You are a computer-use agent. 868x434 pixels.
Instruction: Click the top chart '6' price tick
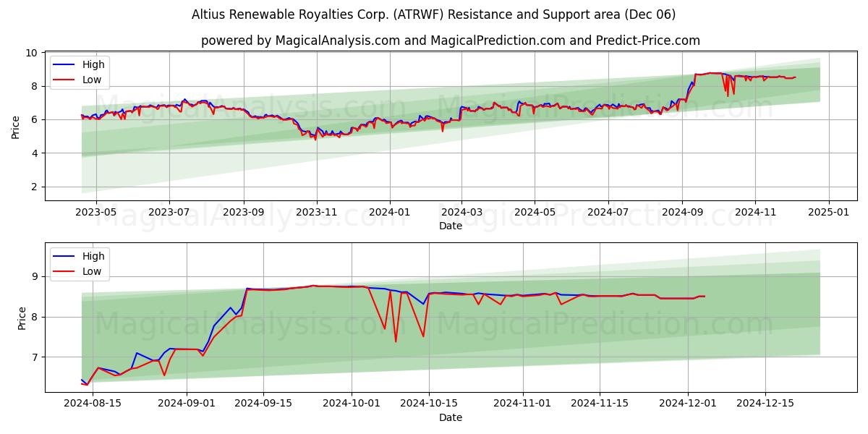click(35, 119)
